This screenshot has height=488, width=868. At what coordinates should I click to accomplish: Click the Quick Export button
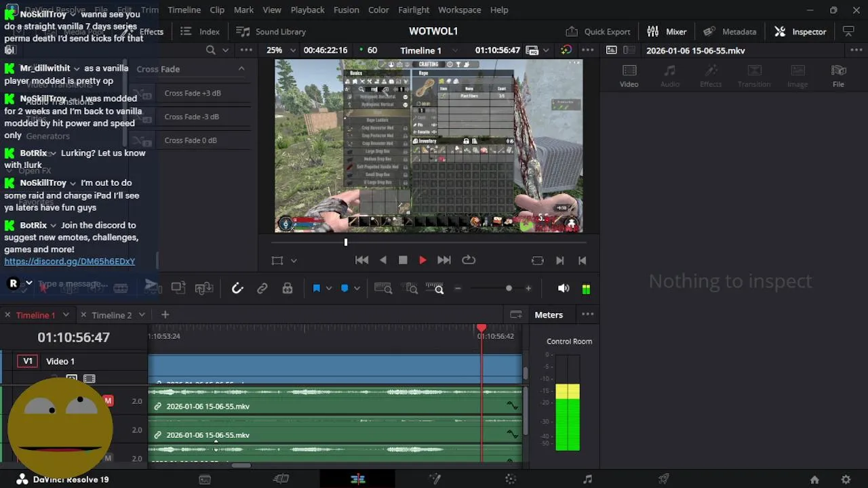tap(597, 31)
